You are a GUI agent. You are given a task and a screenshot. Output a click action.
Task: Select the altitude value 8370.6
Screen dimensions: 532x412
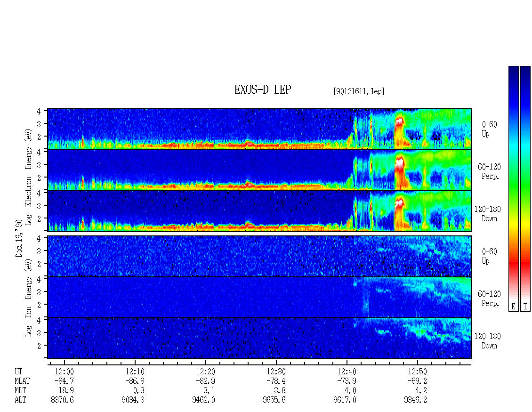click(x=63, y=400)
